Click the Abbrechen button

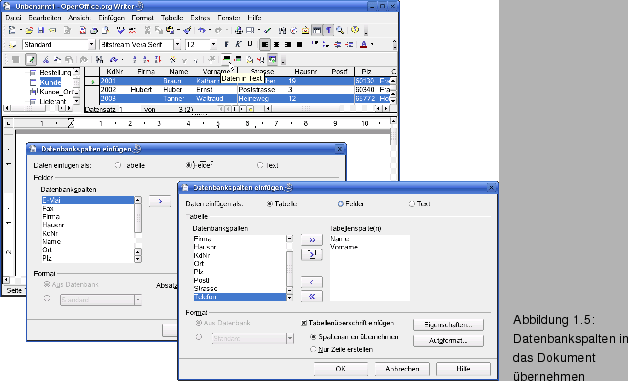[x=402, y=369]
